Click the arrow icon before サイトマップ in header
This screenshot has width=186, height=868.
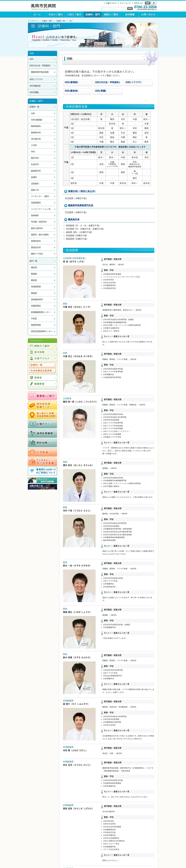pyautogui.click(x=118, y=3)
